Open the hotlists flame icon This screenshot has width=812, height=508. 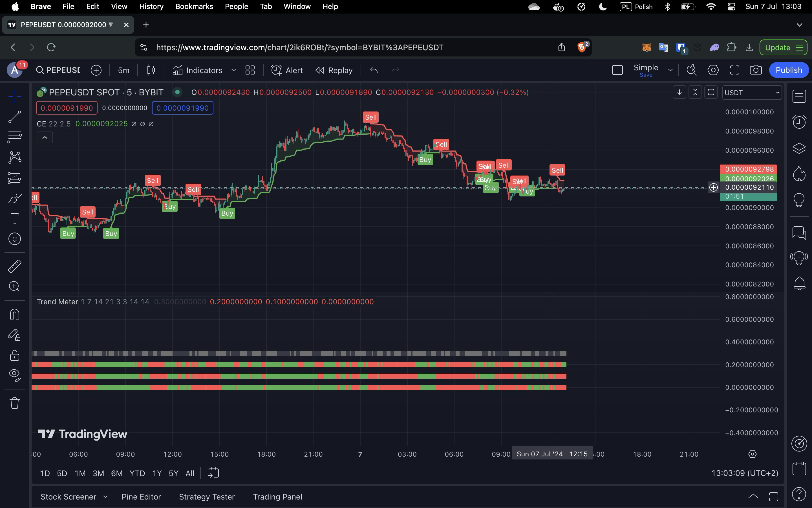point(799,174)
